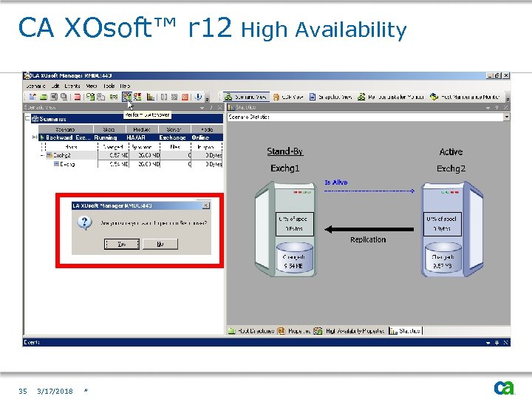Close the Scenario view panel
Image resolution: width=532 pixels, height=399 pixels.
click(x=219, y=108)
